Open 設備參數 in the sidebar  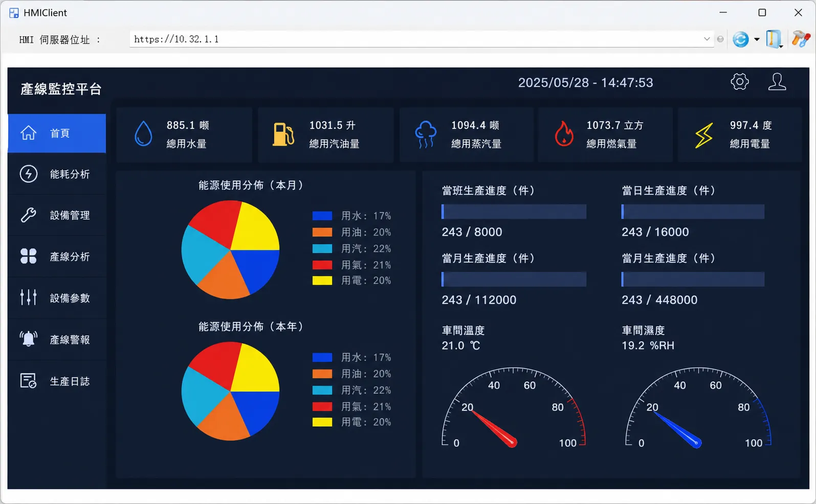57,298
